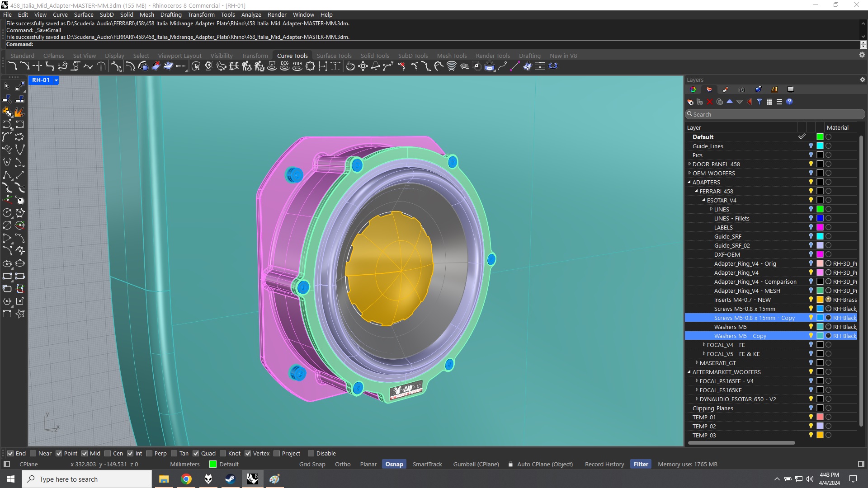
Task: Apply the layer filter funnel icon
Action: [759, 102]
